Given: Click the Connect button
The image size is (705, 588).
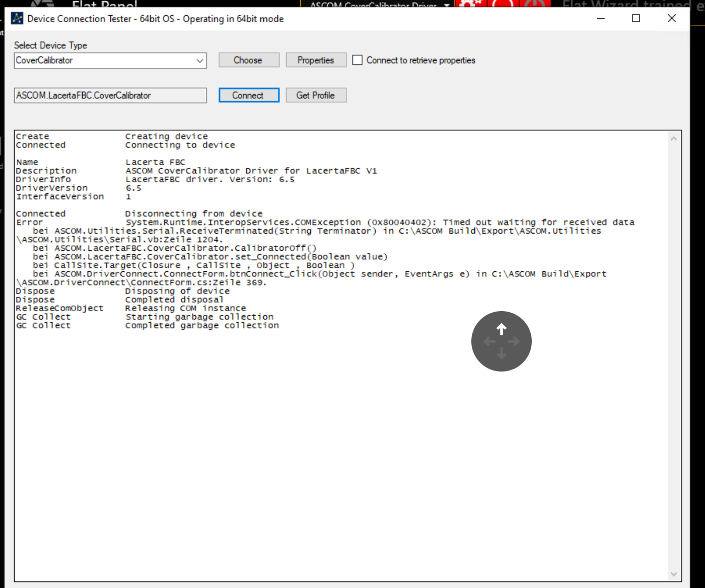Looking at the screenshot, I should [249, 95].
